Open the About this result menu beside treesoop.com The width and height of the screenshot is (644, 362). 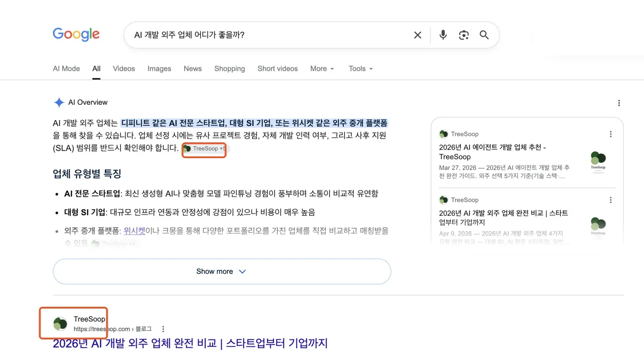[x=163, y=329]
